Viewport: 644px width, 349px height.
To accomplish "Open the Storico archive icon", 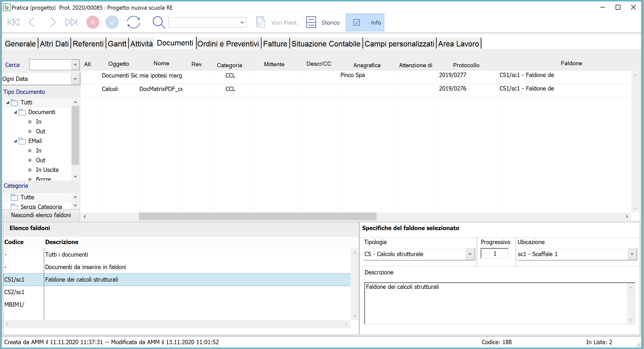I will (311, 22).
